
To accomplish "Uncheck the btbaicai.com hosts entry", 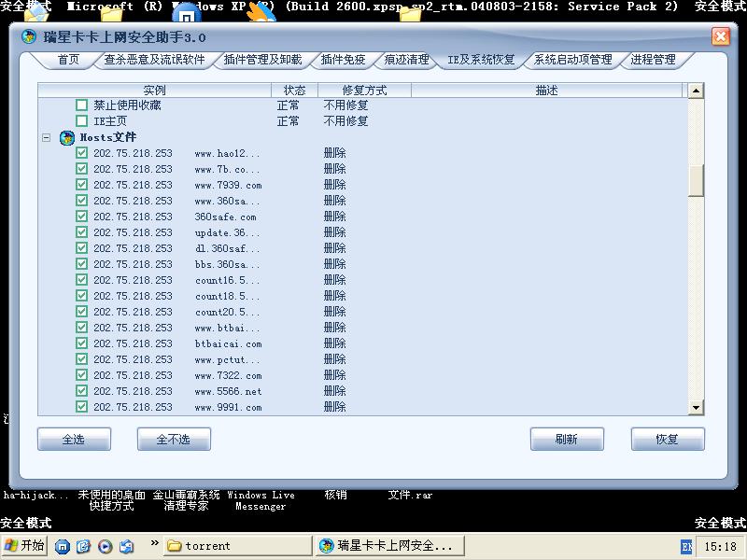I will pos(82,343).
